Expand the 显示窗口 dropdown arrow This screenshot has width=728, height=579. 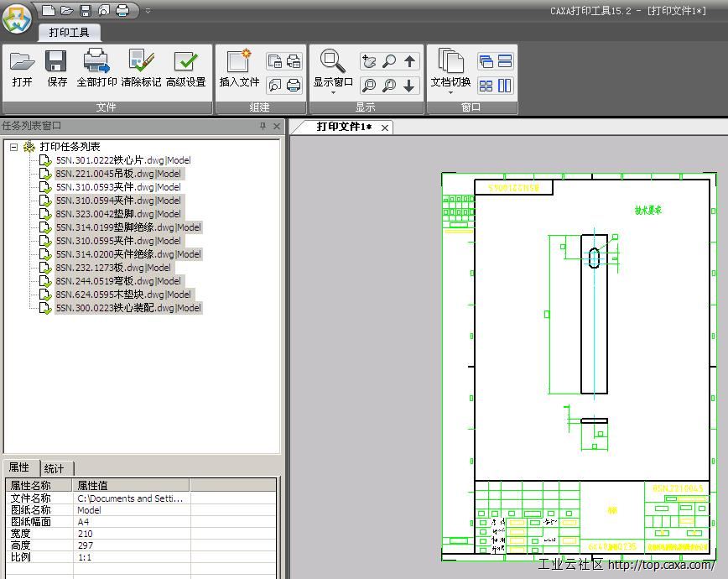coord(333,92)
